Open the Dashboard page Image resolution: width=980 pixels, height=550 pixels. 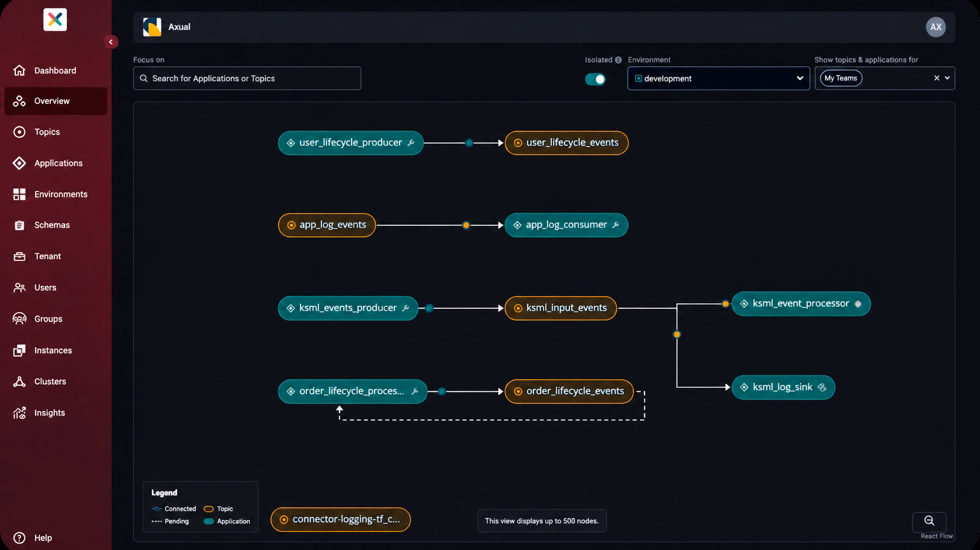click(x=56, y=70)
